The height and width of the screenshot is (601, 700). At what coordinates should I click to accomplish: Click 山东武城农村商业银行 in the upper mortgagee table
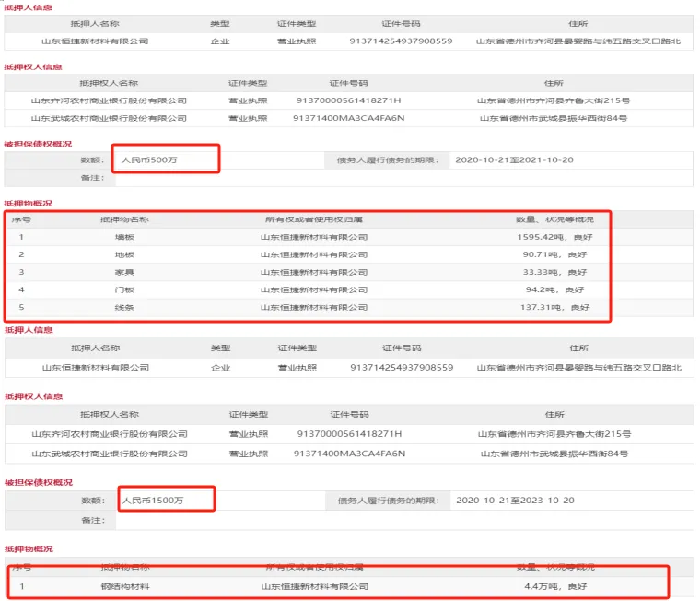[x=109, y=118]
